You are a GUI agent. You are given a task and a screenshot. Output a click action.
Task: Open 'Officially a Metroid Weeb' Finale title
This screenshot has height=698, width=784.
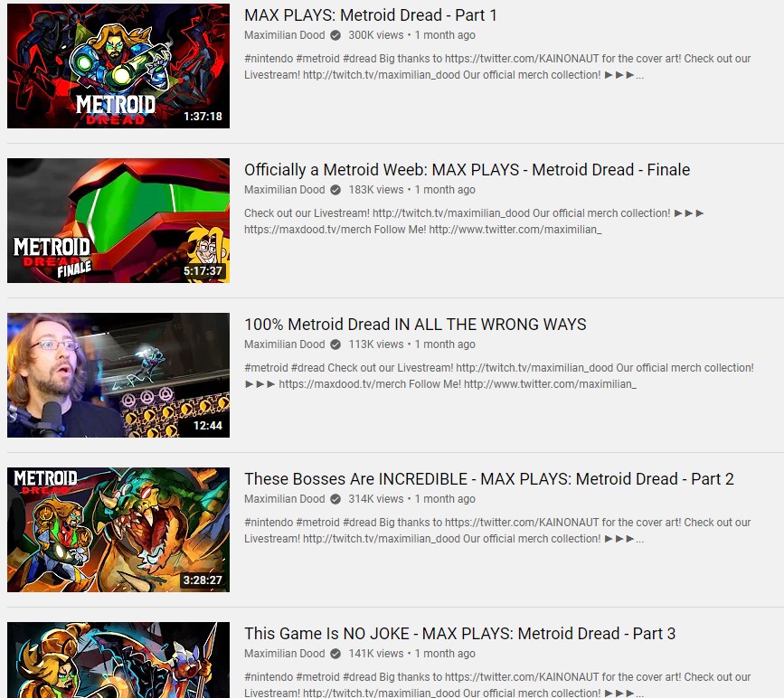click(x=467, y=170)
